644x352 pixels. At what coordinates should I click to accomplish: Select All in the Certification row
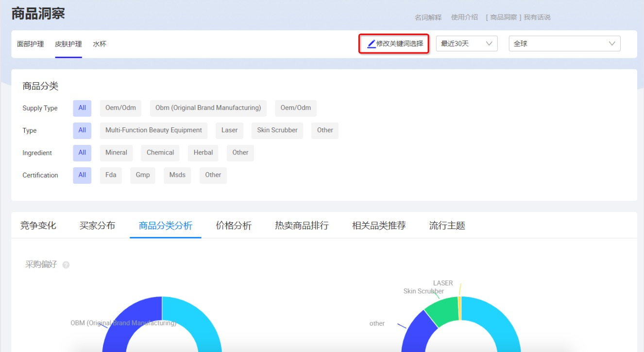[82, 175]
